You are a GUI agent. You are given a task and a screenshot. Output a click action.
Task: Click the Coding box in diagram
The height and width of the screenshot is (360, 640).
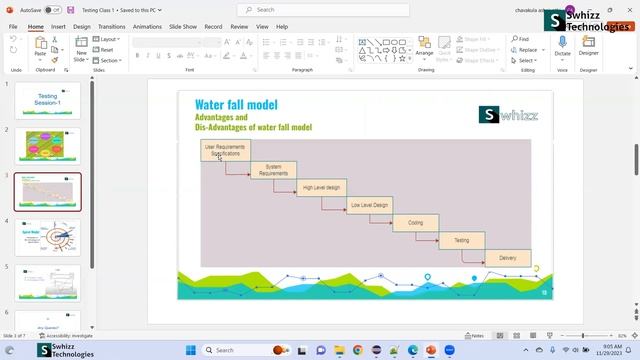(416, 223)
